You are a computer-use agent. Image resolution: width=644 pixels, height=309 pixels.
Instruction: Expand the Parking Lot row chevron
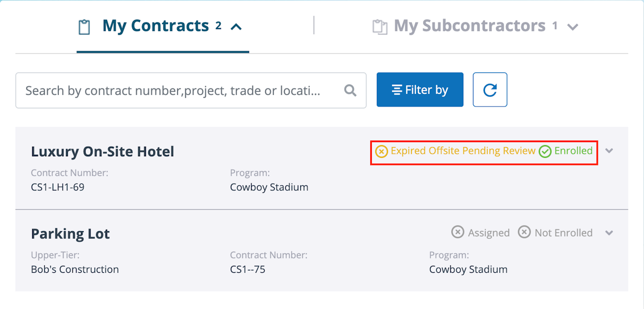[609, 233]
